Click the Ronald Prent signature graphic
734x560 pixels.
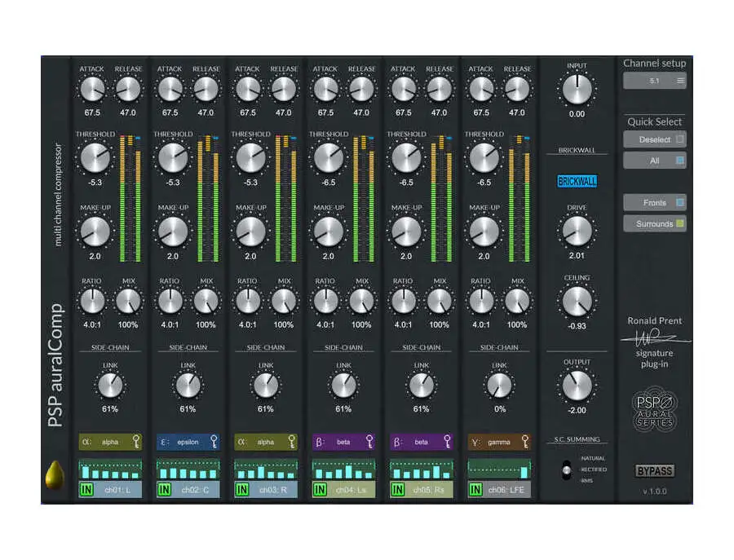pos(654,336)
